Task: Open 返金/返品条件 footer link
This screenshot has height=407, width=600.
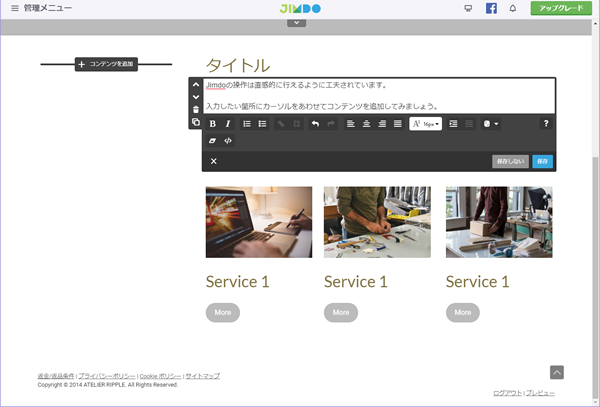Action: pyautogui.click(x=56, y=376)
